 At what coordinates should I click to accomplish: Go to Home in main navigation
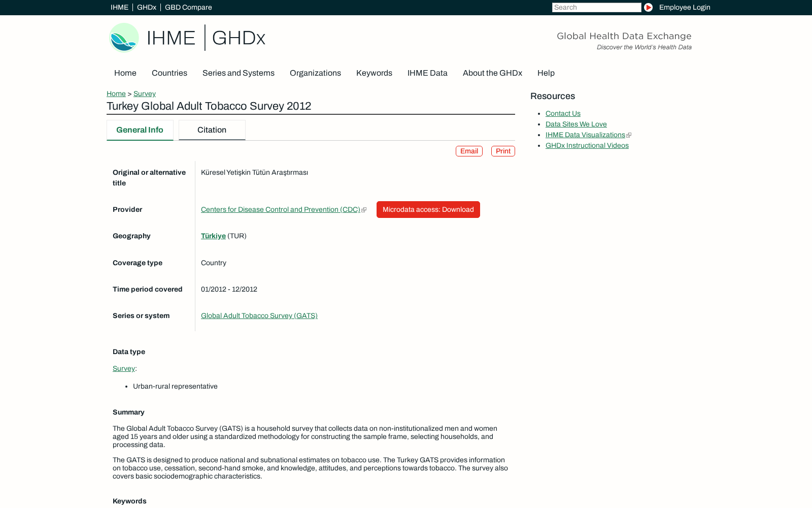point(125,73)
